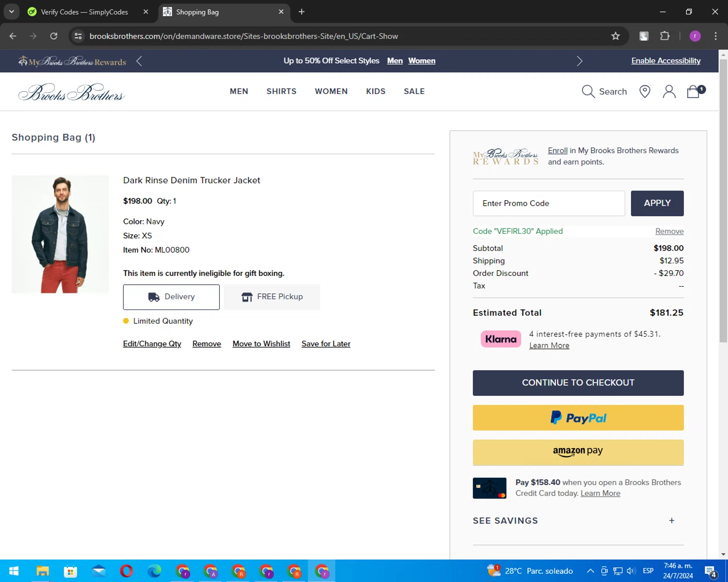Open the MEN navigation menu
This screenshot has width=728, height=582.
click(239, 91)
